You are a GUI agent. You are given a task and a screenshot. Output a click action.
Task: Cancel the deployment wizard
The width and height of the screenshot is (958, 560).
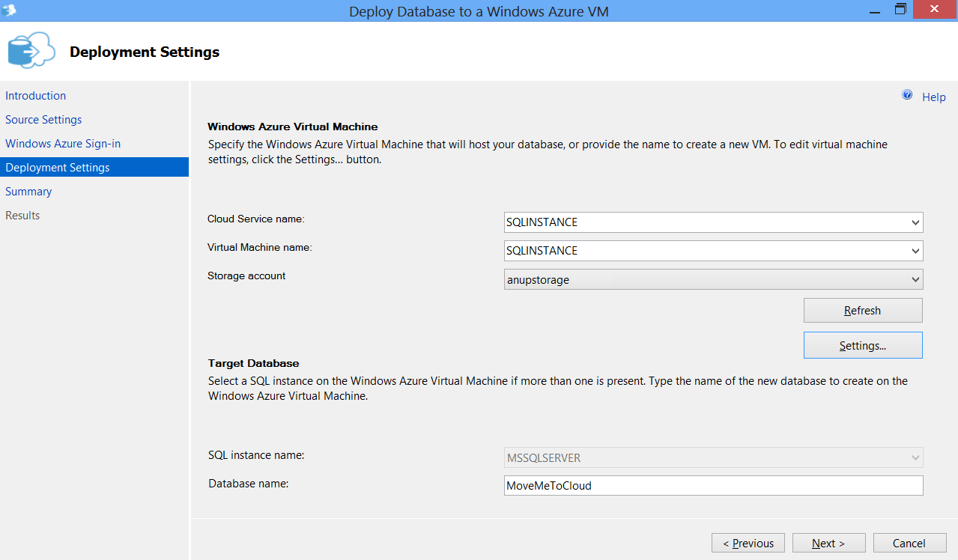[909, 544]
